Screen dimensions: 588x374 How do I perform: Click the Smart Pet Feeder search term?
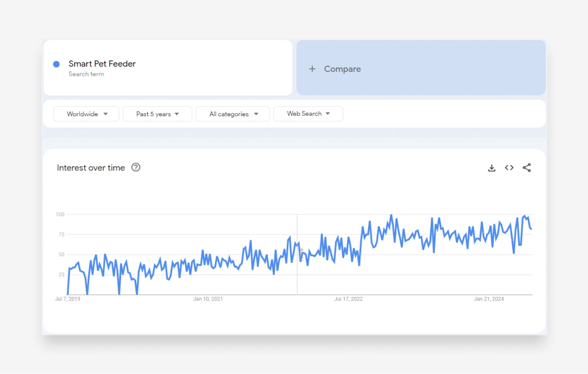[x=102, y=64]
